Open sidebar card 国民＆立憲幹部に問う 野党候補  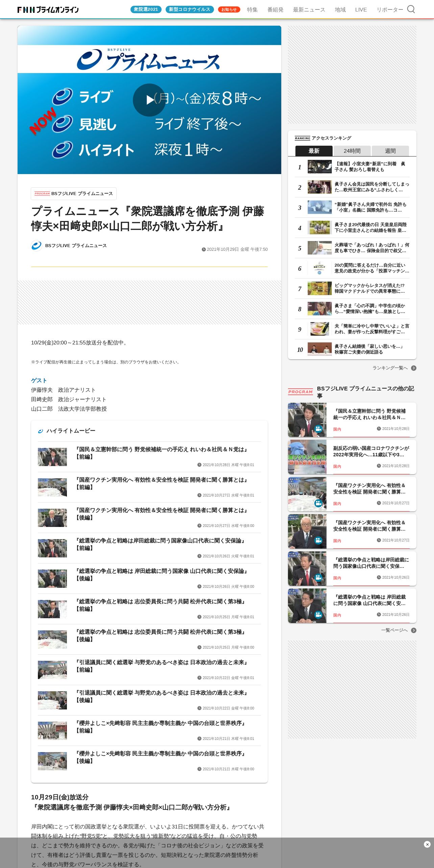(x=352, y=420)
